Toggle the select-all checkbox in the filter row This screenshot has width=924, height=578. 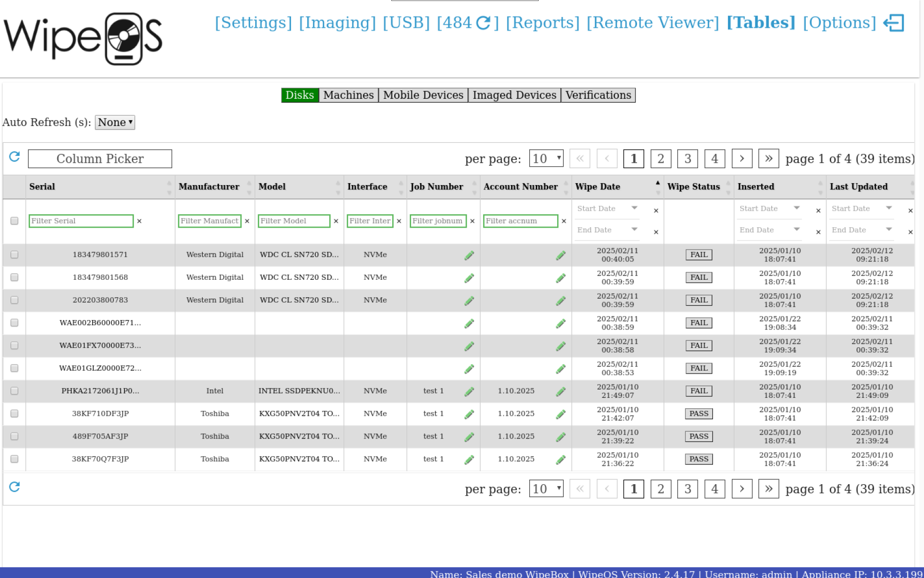click(14, 221)
